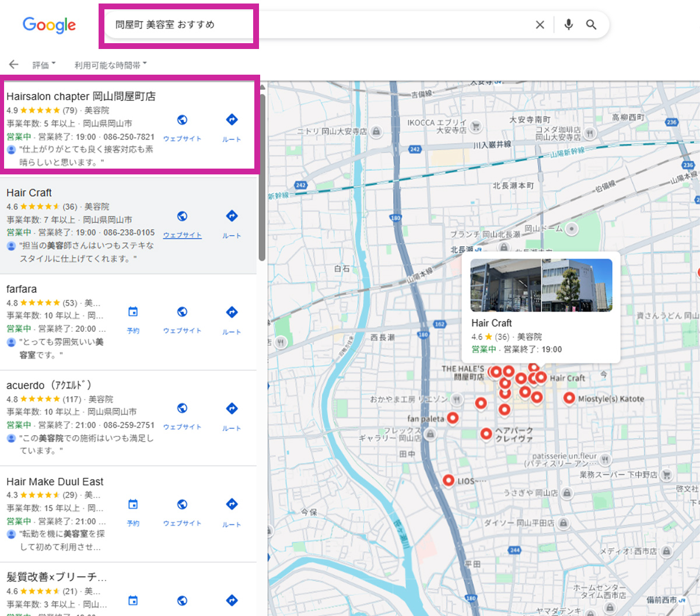Get directions to Hairsalon chapter
700x616 pixels.
click(232, 120)
